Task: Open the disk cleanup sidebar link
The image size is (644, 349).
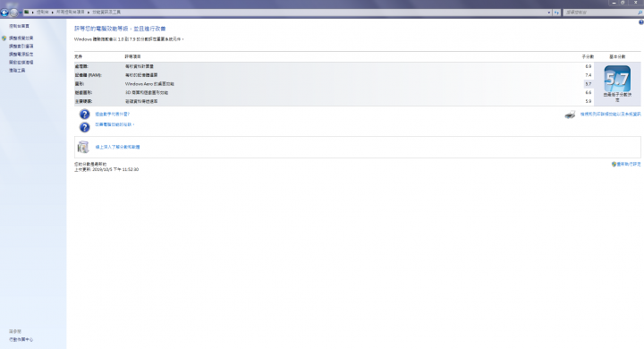Action: (21, 63)
